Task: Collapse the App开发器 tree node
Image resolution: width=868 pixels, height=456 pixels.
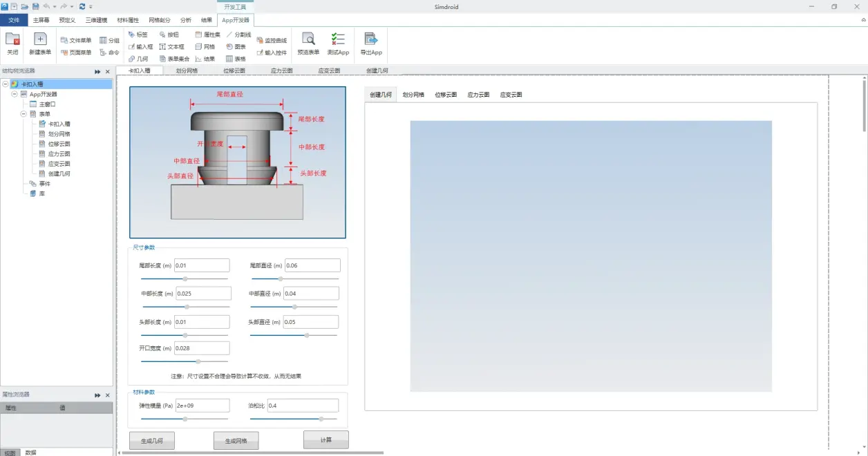Action: tap(15, 94)
